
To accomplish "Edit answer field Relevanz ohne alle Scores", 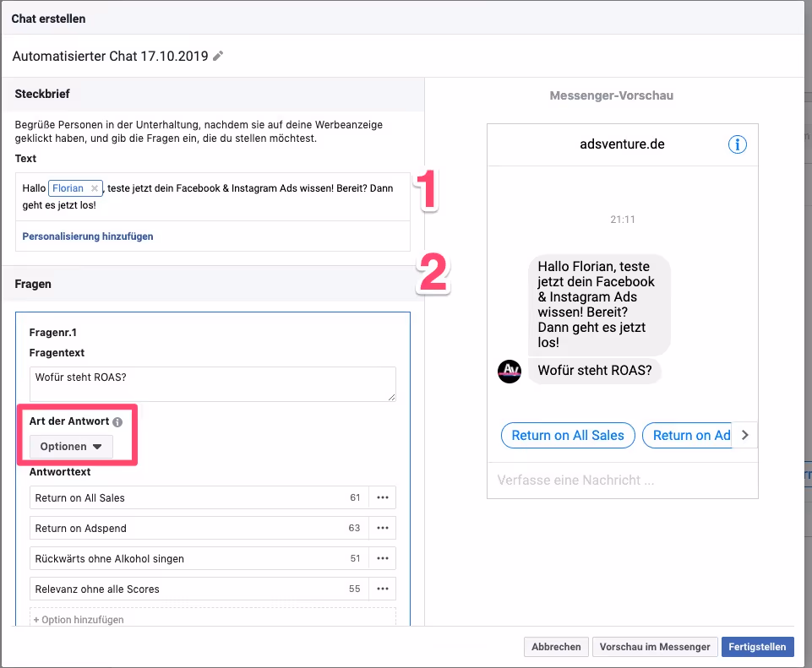I will pyautogui.click(x=199, y=589).
